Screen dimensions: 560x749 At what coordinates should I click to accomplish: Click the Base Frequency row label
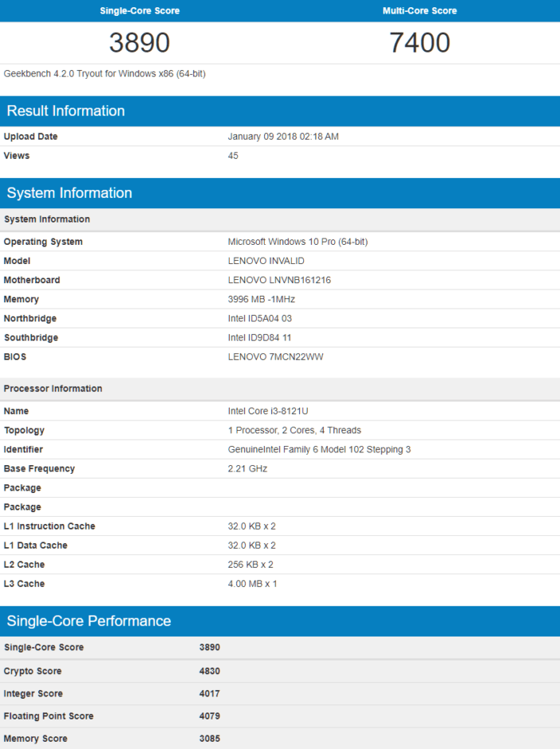coord(39,468)
